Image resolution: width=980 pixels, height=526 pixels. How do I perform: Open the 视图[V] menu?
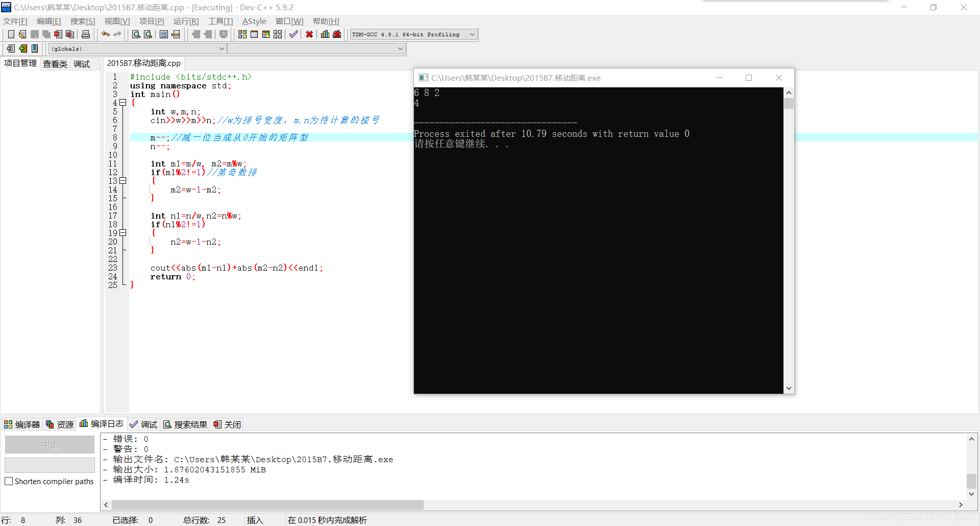[117, 21]
